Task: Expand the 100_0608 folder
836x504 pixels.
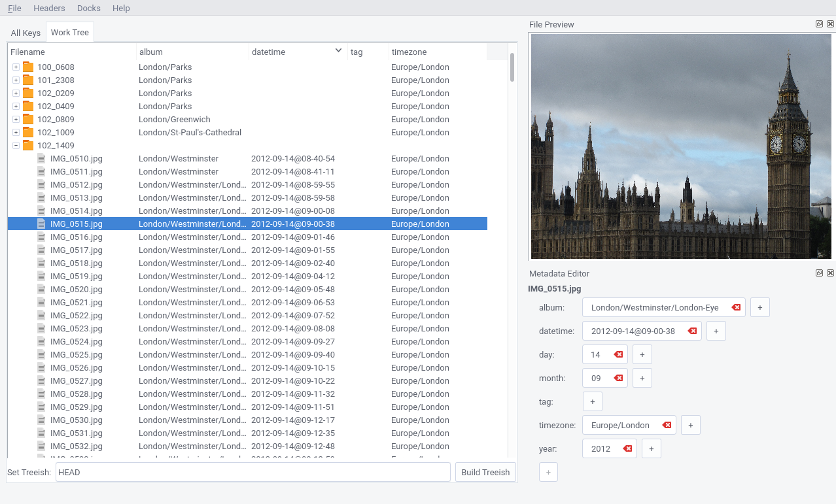Action: coord(16,67)
